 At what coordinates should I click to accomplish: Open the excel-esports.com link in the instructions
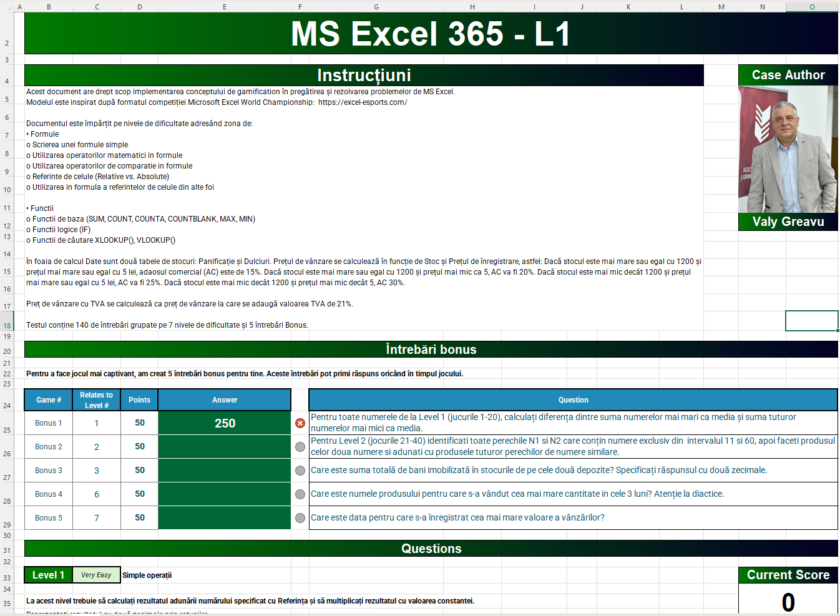click(x=363, y=102)
